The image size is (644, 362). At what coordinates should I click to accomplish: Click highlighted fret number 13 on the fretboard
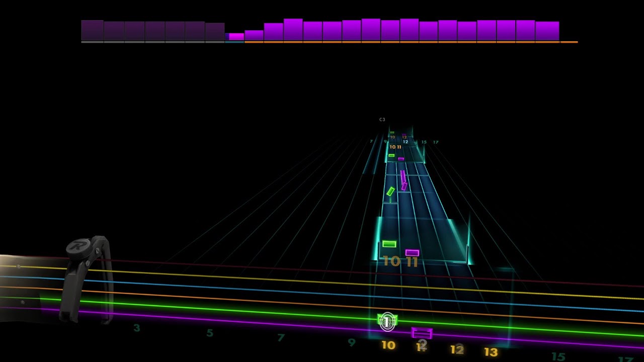(x=491, y=352)
